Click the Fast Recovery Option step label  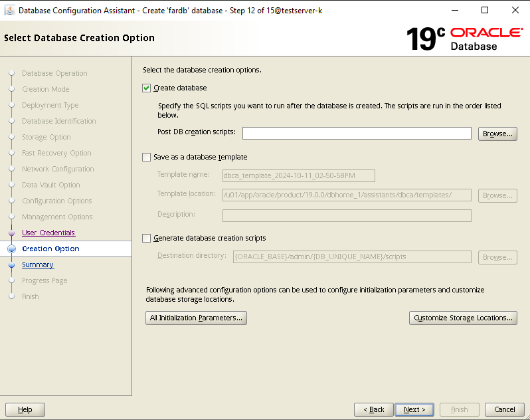56,153
